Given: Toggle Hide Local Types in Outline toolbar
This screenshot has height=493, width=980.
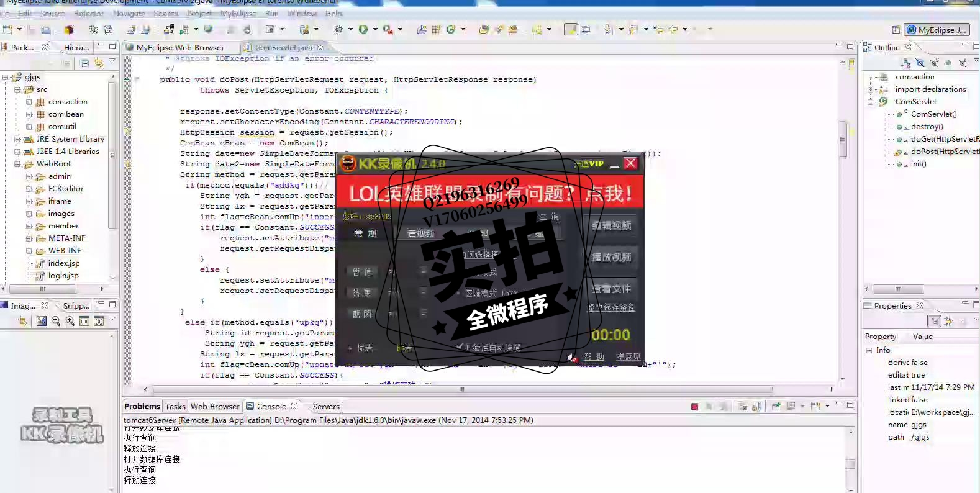Looking at the screenshot, I should pyautogui.click(x=963, y=63).
